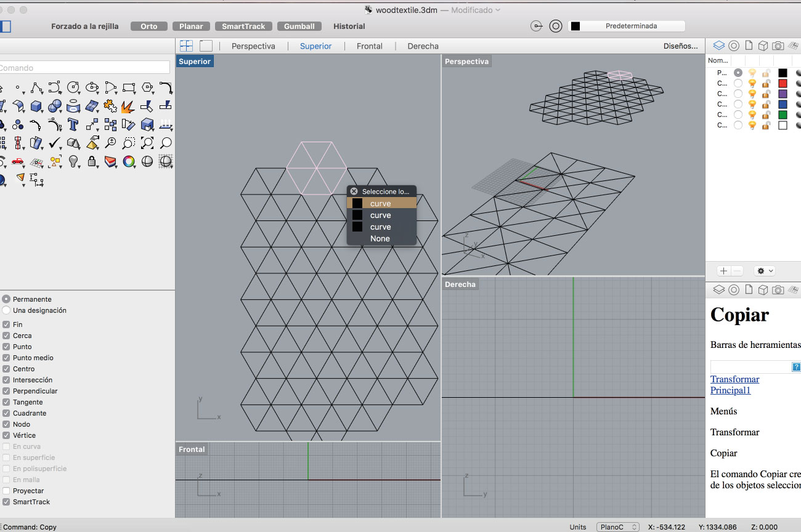Toggle the Orto mode button
The image size is (801, 532).
click(x=149, y=26)
